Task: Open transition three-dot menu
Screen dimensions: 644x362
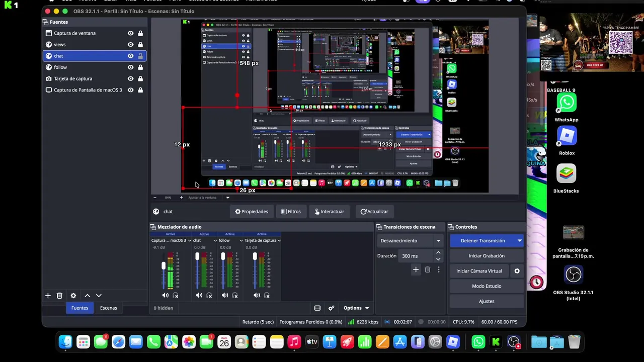Action: 438,269
